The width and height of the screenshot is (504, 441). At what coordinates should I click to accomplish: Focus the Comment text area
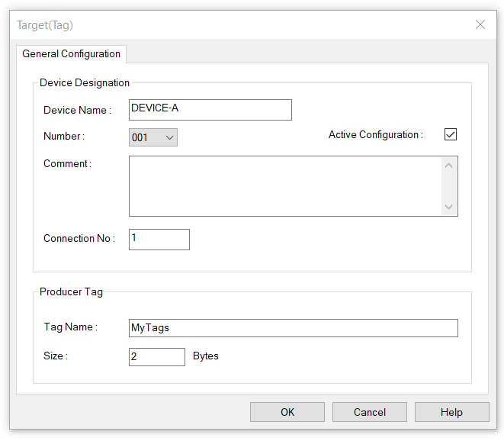285,186
